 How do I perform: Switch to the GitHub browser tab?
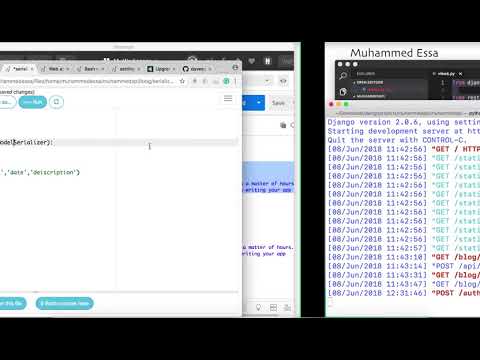pos(197,69)
